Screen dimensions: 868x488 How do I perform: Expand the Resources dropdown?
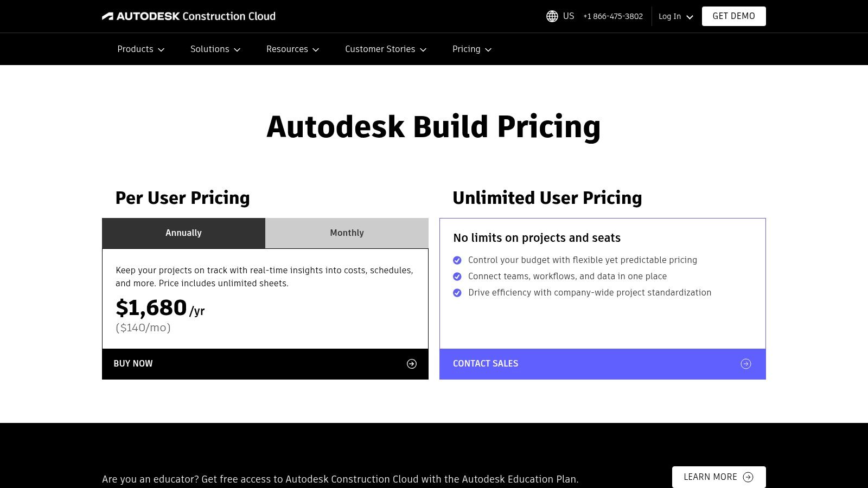coord(292,49)
